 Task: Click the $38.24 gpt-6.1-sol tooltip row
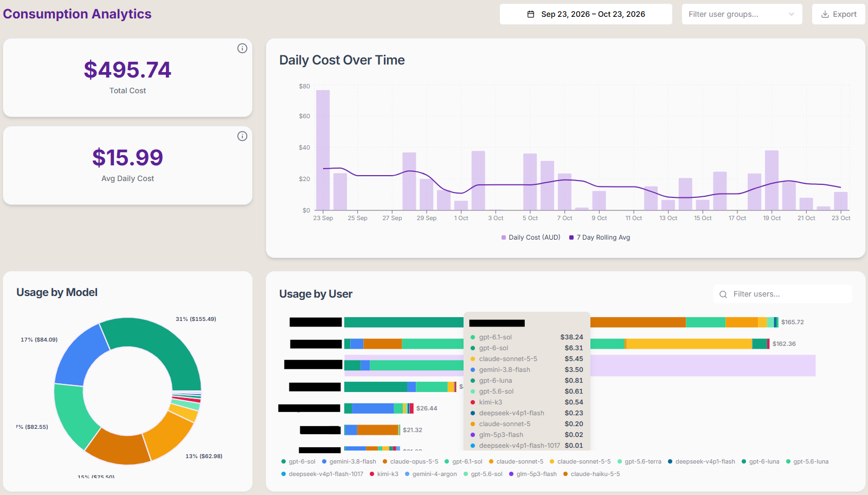pyautogui.click(x=526, y=337)
